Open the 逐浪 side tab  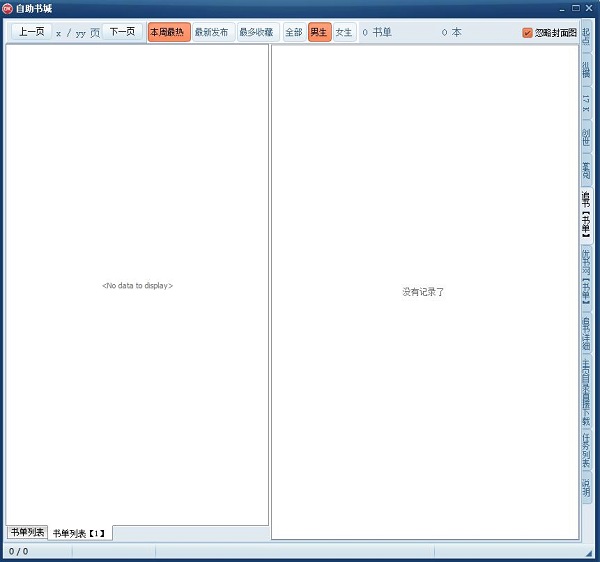click(586, 170)
